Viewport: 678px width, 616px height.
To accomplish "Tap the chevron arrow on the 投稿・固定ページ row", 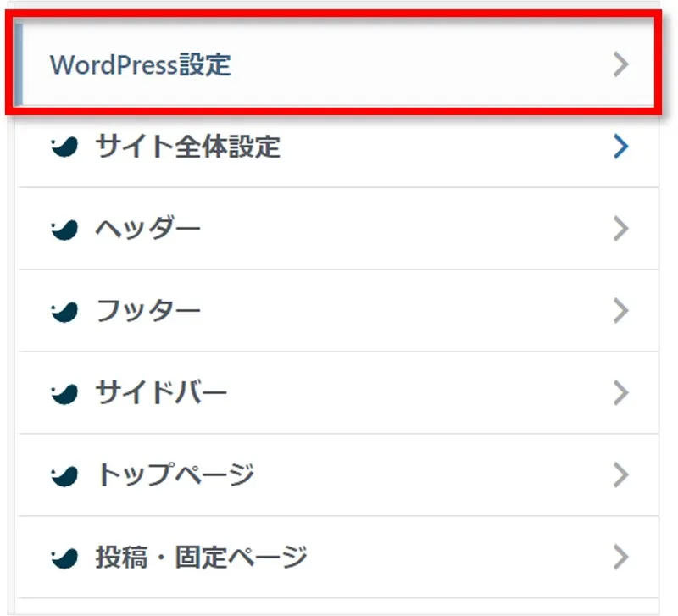I will [x=621, y=558].
